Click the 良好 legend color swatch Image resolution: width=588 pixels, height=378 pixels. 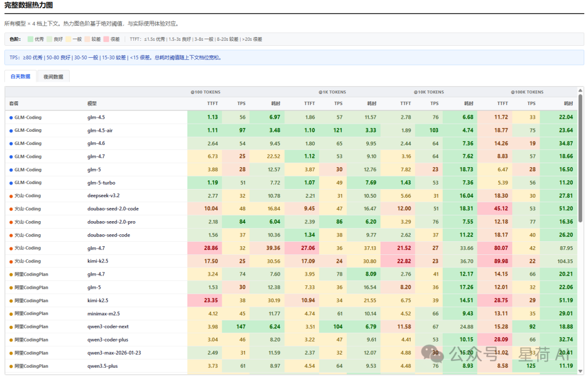click(x=50, y=39)
